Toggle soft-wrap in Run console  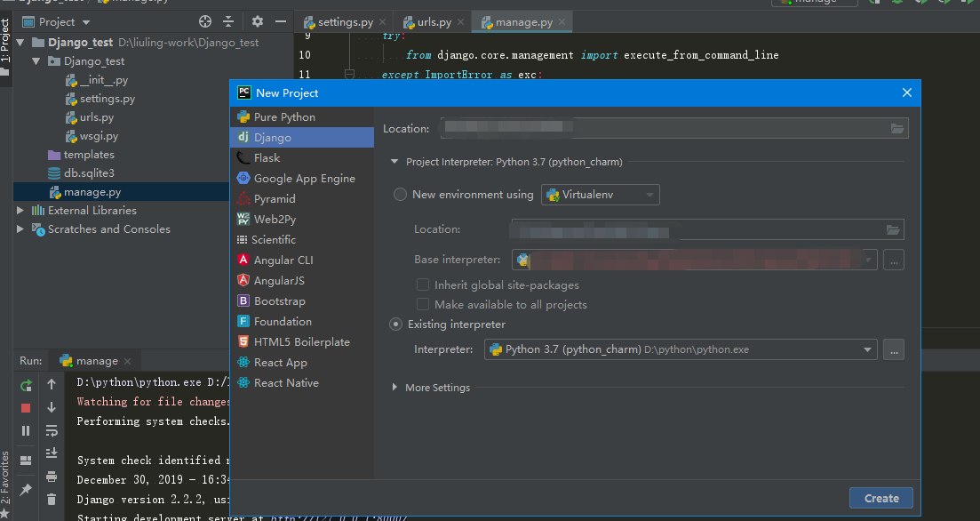tap(52, 430)
